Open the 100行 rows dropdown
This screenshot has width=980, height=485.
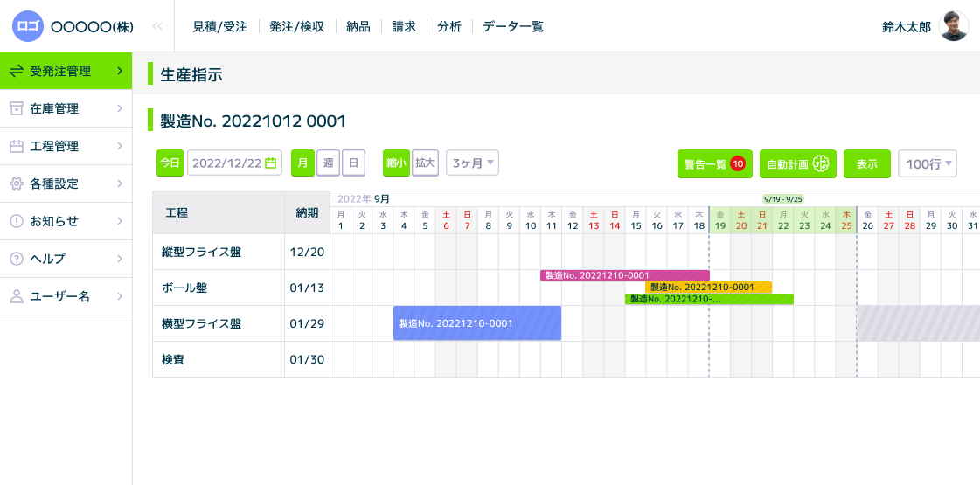point(927,164)
